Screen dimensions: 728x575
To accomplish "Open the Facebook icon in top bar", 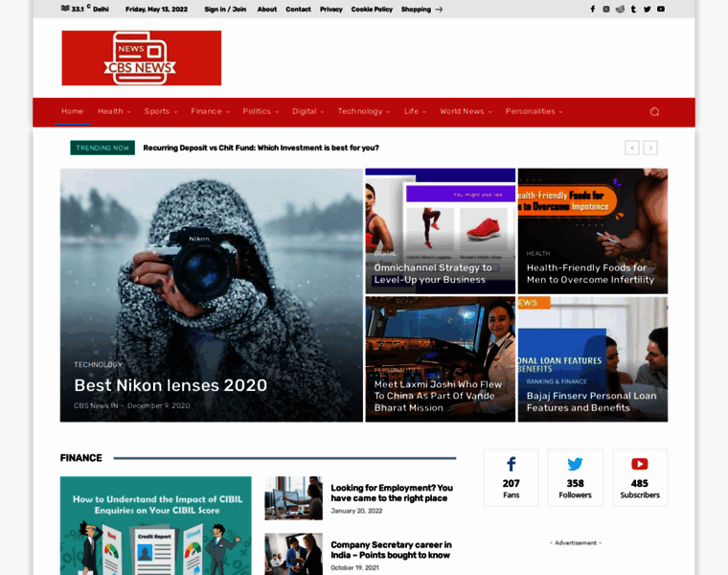I will [592, 9].
